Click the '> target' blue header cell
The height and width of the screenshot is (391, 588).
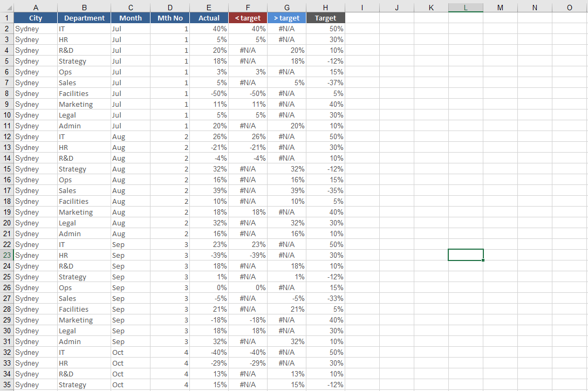[x=287, y=18]
